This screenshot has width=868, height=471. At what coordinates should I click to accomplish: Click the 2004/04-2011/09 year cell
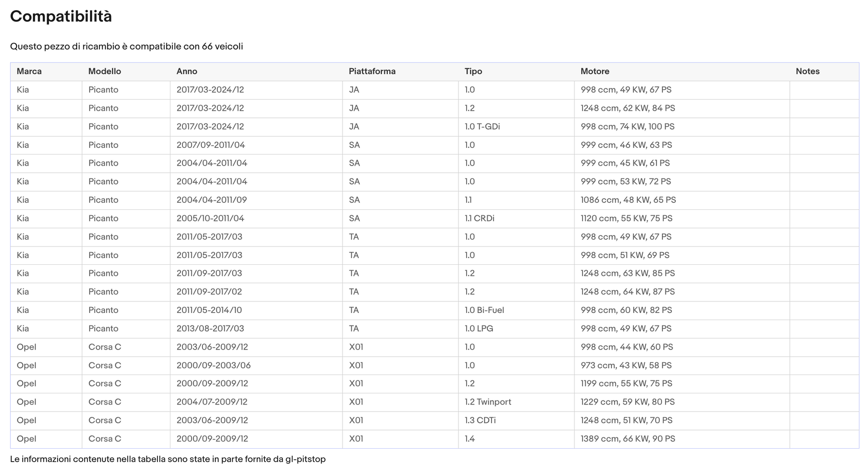coord(256,200)
